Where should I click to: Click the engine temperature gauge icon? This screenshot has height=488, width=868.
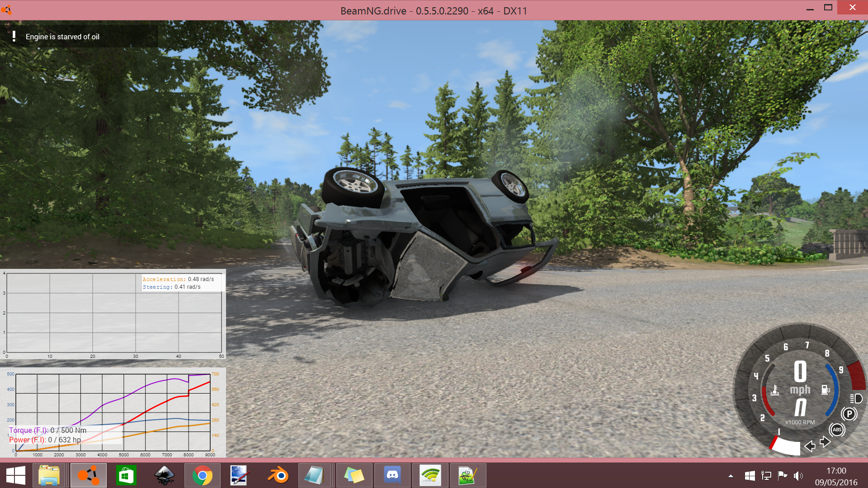coord(775,389)
